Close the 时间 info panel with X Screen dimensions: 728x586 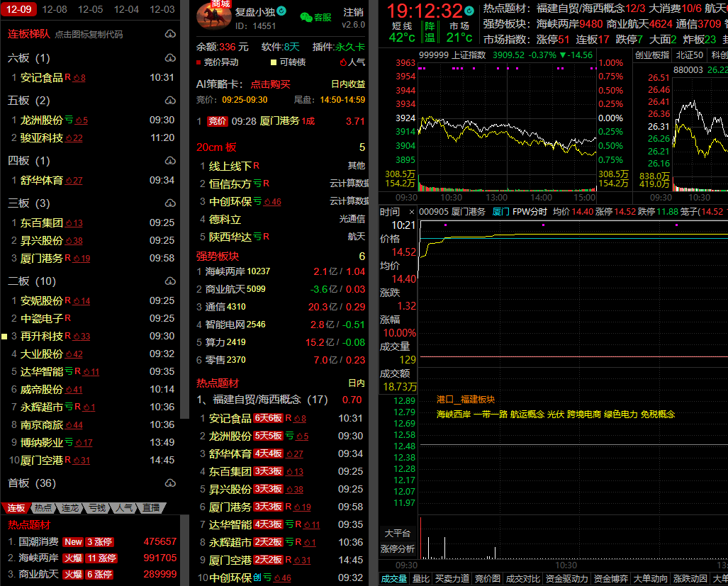(x=410, y=212)
